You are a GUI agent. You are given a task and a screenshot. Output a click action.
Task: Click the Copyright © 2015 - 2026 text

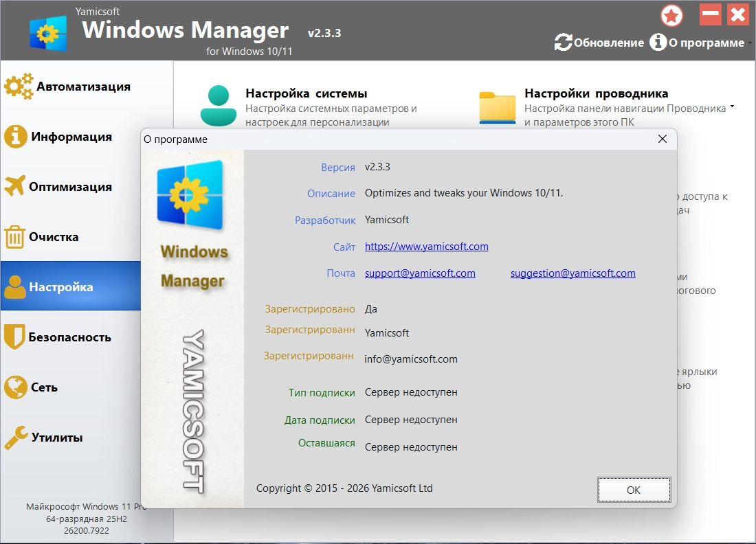(x=344, y=488)
